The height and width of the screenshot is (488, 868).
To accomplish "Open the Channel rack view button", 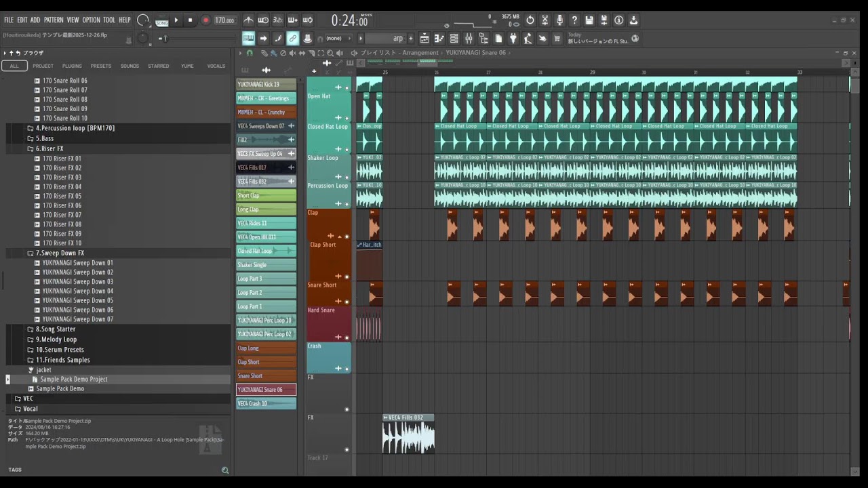I will click(x=454, y=39).
